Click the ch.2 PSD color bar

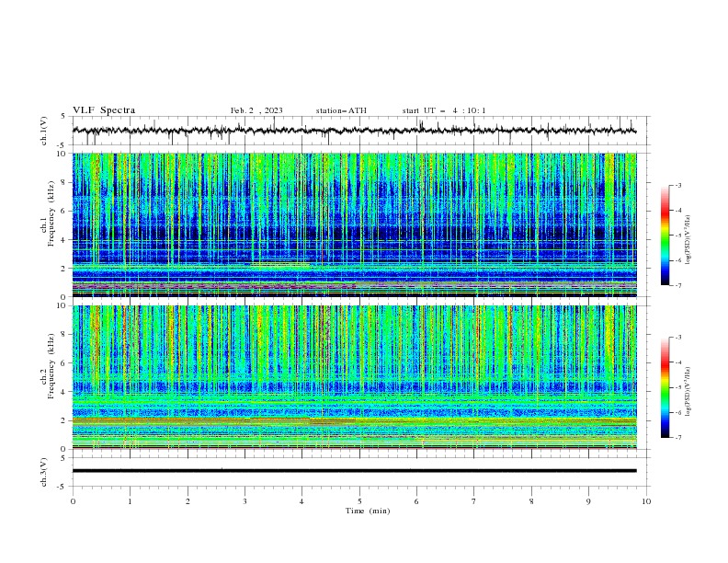[665, 387]
